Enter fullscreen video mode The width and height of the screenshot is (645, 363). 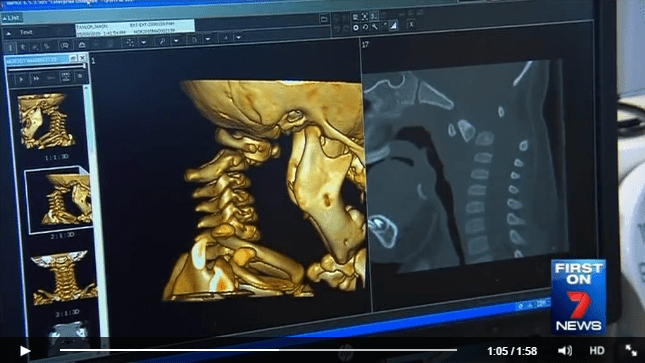click(631, 351)
